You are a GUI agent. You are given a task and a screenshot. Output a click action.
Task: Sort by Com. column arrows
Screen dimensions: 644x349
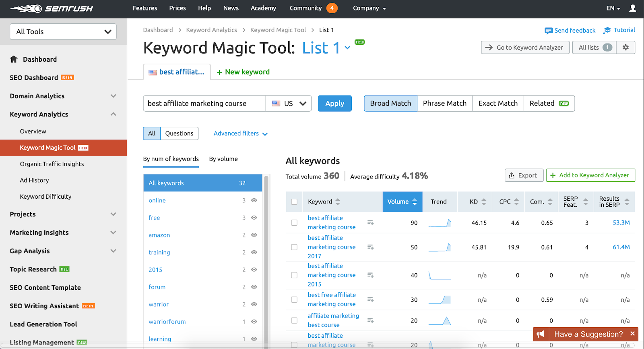(550, 202)
